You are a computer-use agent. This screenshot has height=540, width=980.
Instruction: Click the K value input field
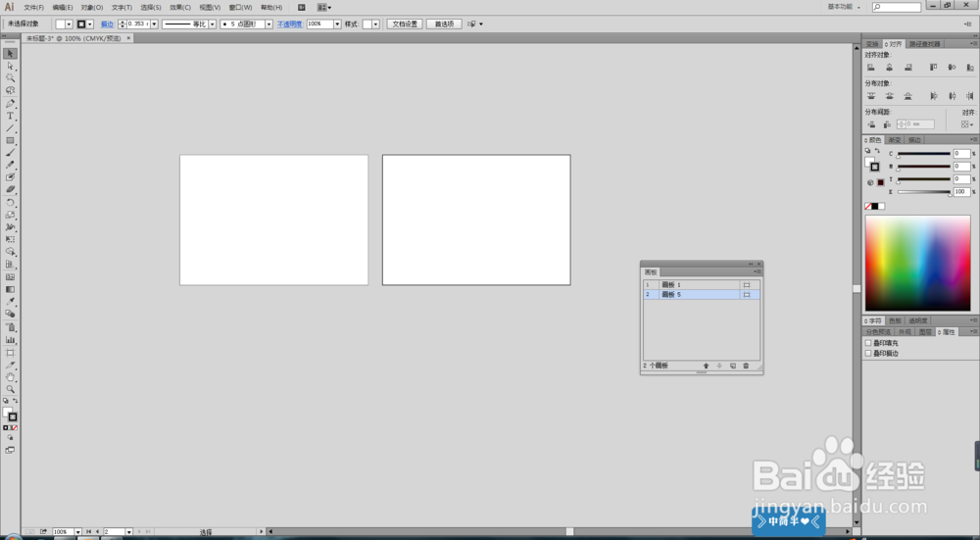(961, 192)
